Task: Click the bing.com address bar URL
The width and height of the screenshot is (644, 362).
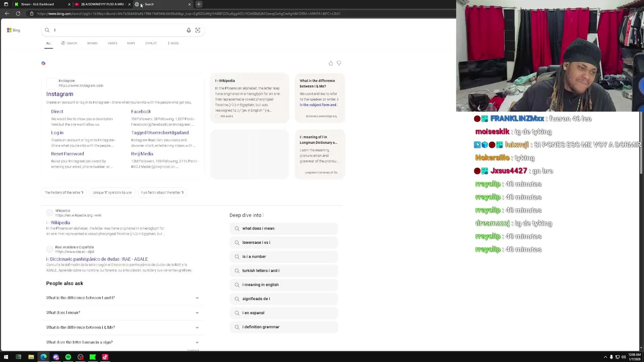Action: click(x=189, y=14)
